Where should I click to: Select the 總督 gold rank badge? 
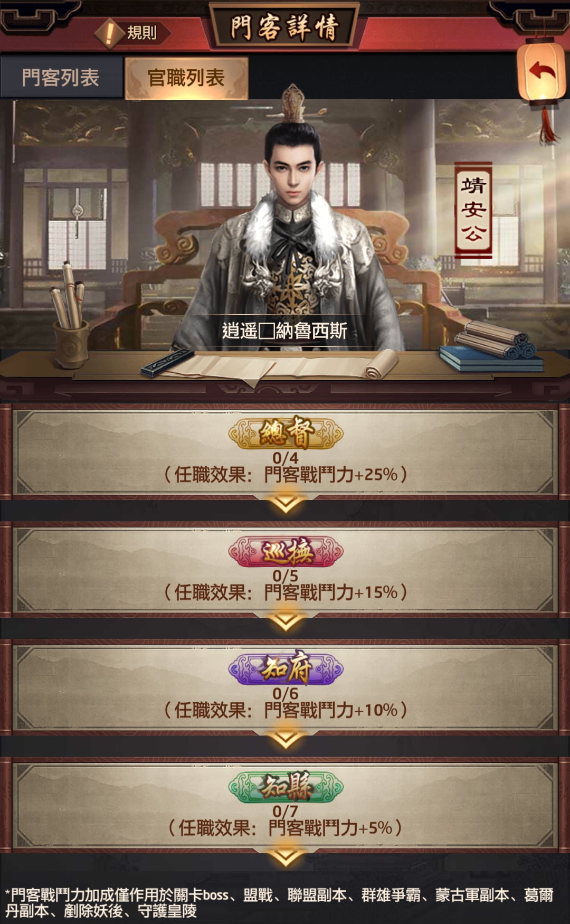pyautogui.click(x=286, y=433)
